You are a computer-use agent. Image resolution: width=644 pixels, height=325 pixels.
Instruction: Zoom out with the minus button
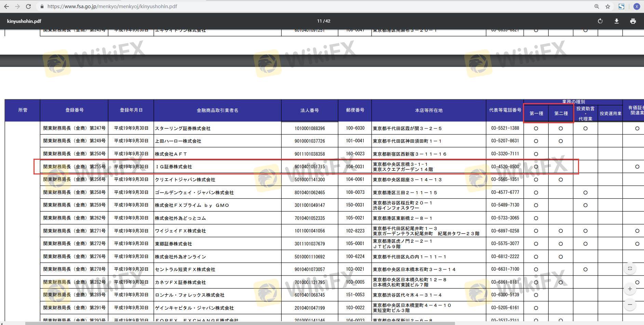(x=630, y=305)
